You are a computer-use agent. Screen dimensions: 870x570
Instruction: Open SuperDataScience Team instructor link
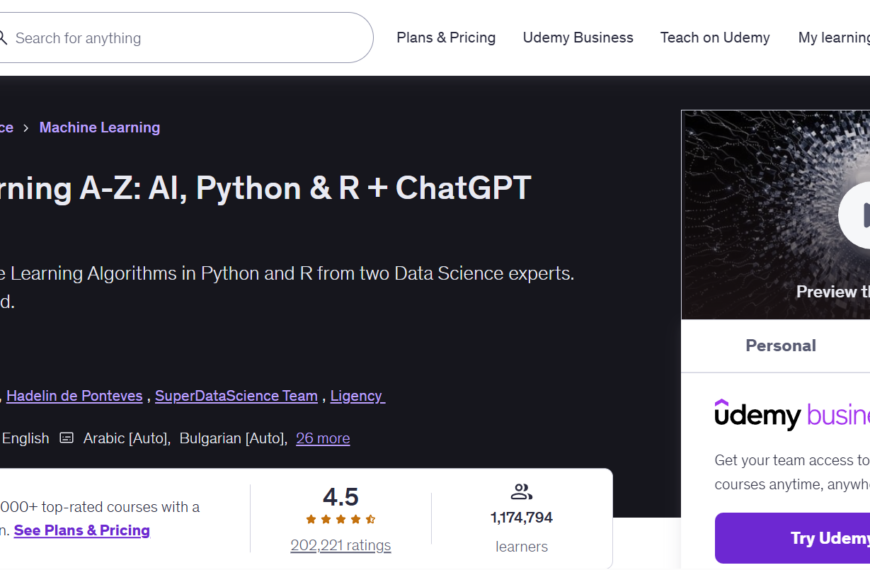[x=236, y=396]
